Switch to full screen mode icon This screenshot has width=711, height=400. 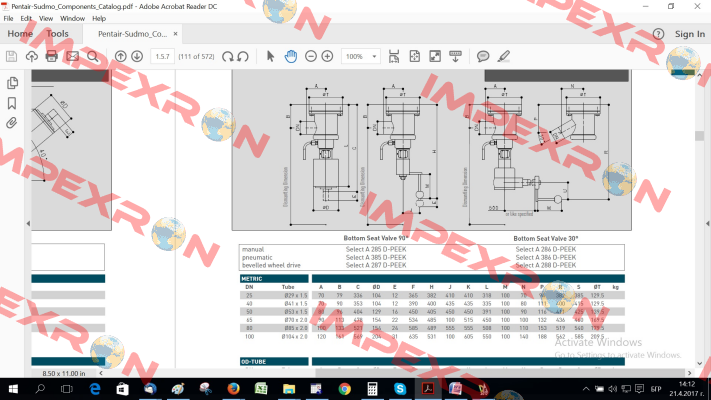(435, 56)
